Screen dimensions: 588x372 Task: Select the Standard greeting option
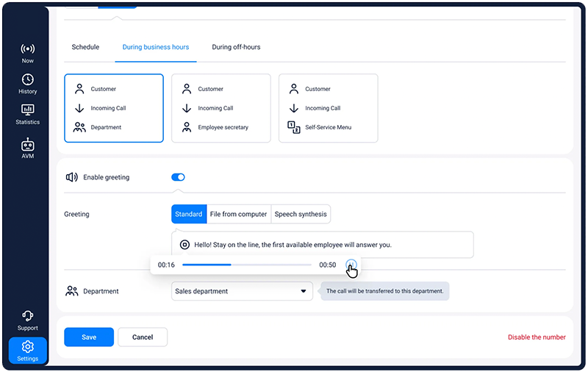[x=189, y=214]
